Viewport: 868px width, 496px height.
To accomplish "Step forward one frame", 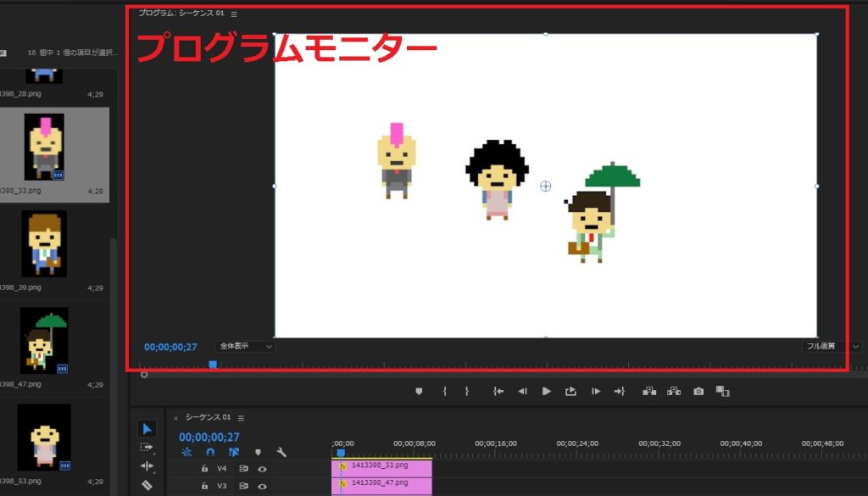I will pyautogui.click(x=596, y=392).
